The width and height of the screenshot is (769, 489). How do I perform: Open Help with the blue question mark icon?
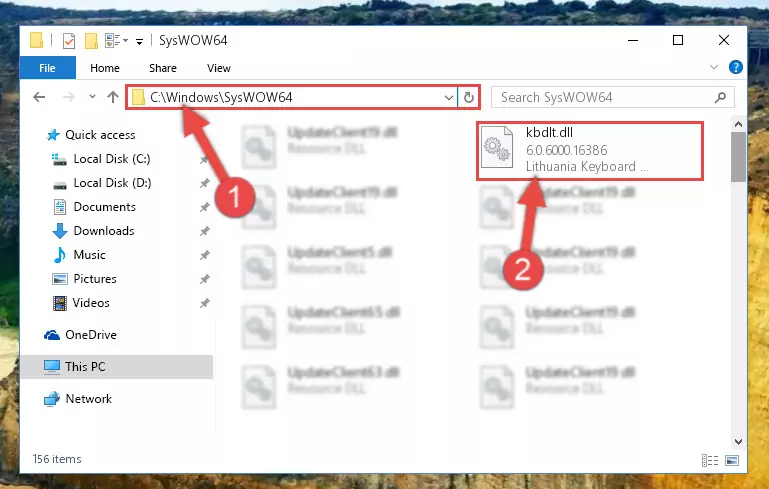click(x=736, y=67)
